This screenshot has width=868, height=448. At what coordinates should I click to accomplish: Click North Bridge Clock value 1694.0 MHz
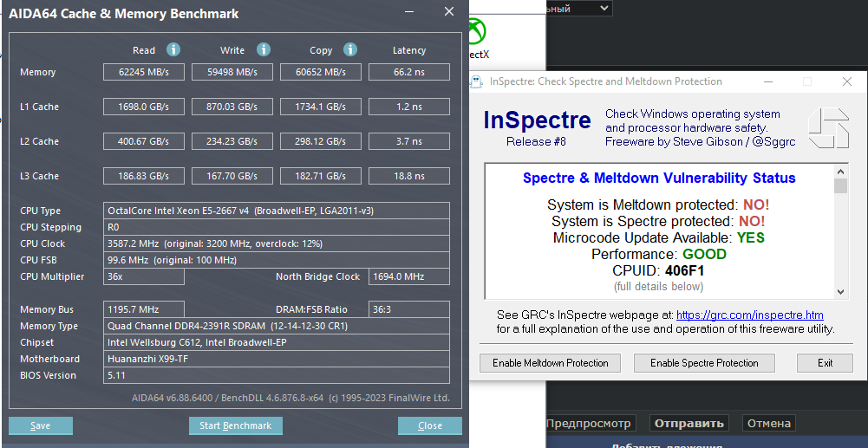point(409,276)
